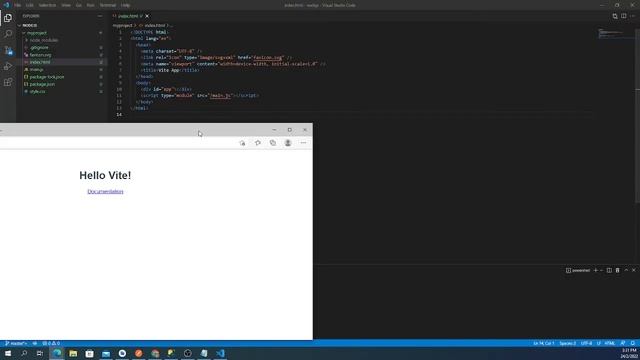This screenshot has width=640, height=360.
Task: Create a new terminal with plus icon
Action: point(596,270)
